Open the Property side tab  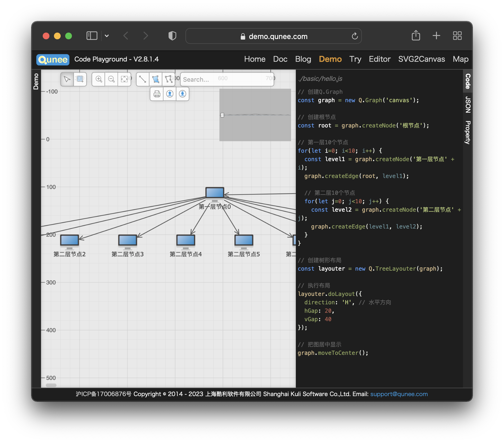(x=468, y=133)
